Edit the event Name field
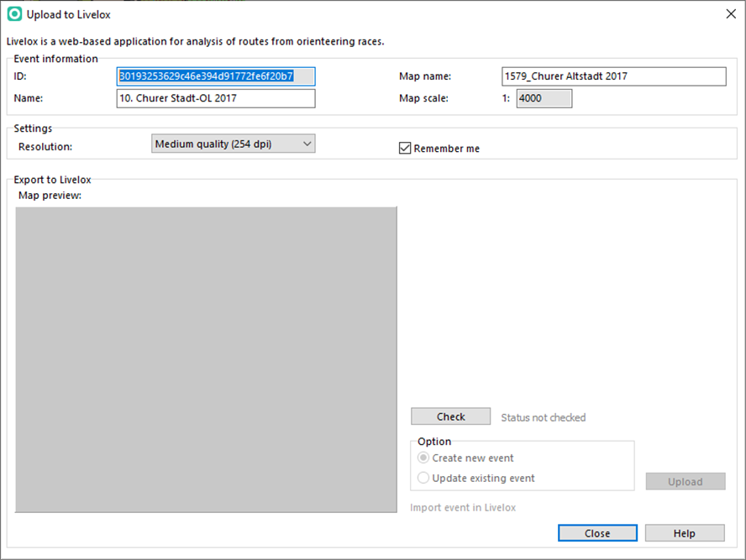The image size is (746, 560). [216, 98]
